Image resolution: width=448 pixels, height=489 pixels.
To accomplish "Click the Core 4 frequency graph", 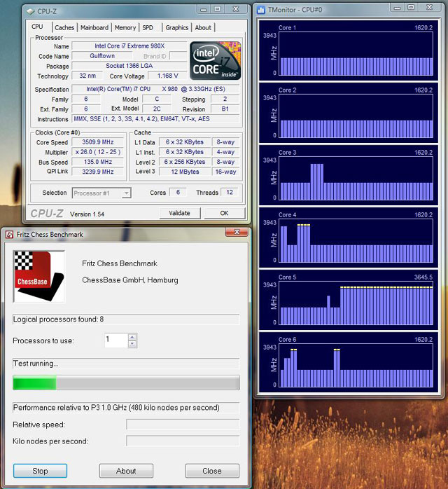I will tap(356, 240).
